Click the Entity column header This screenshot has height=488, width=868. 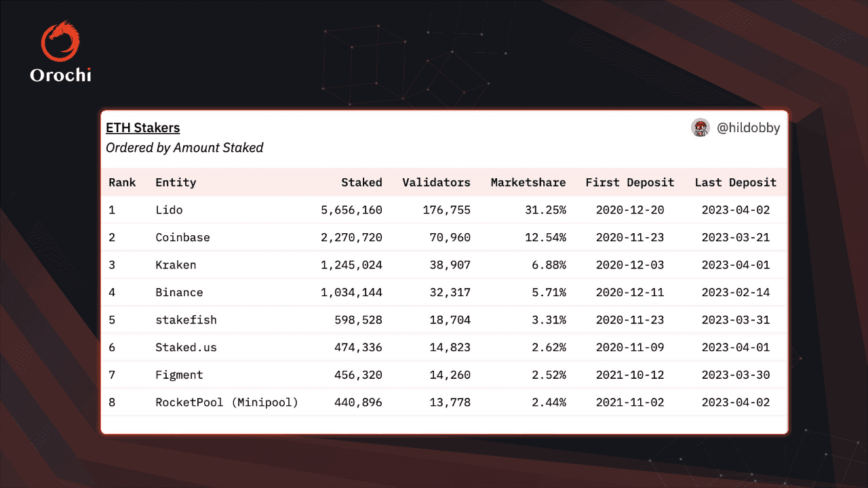(x=176, y=182)
